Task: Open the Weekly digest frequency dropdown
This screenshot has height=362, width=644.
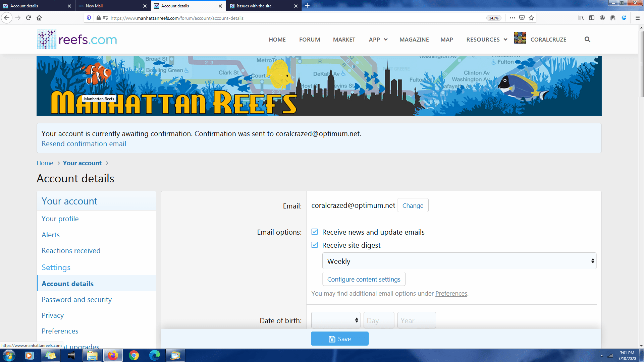Action: pyautogui.click(x=459, y=261)
